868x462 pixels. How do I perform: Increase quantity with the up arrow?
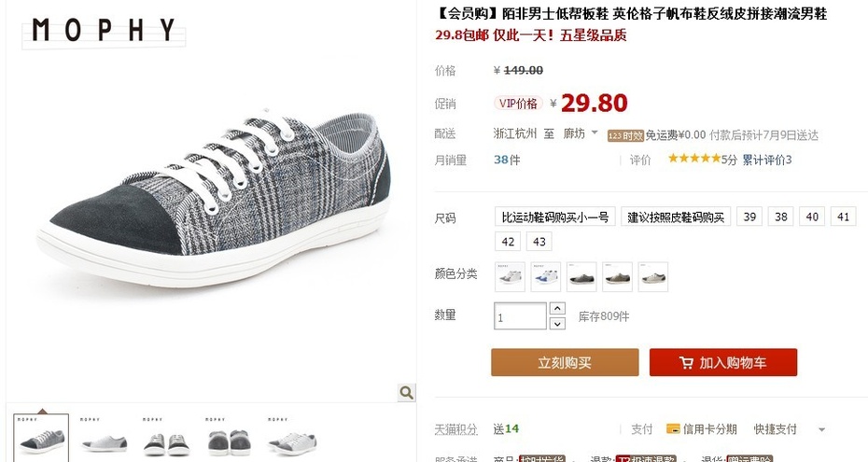[557, 309]
